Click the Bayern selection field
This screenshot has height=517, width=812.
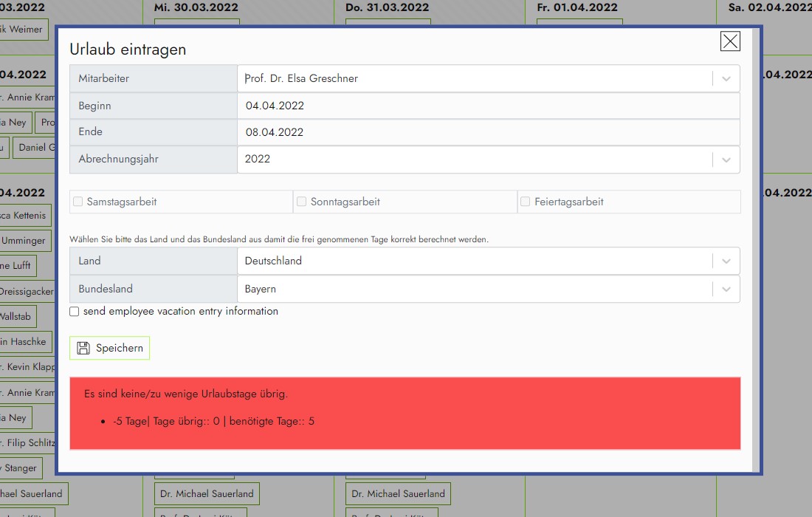pyautogui.click(x=472, y=290)
